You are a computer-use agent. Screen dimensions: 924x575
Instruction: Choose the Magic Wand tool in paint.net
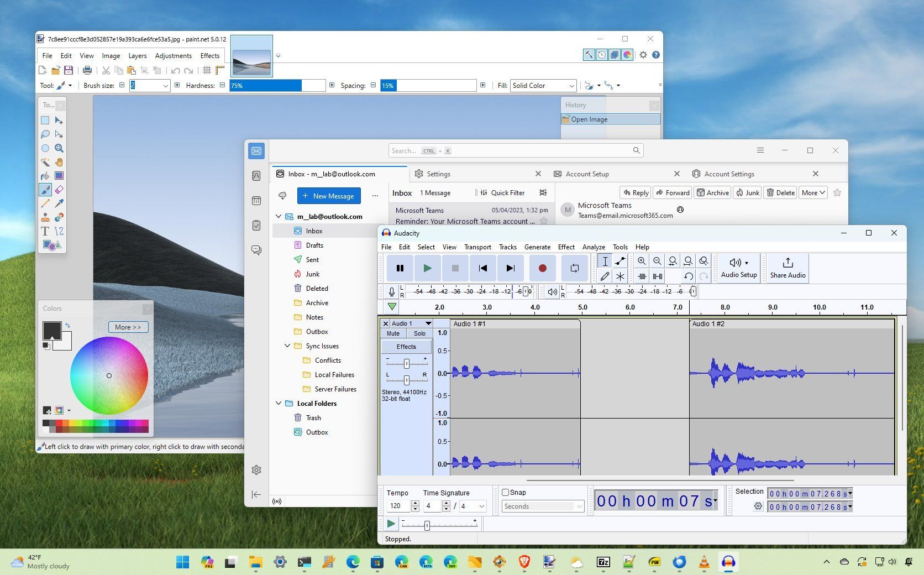coord(45,162)
